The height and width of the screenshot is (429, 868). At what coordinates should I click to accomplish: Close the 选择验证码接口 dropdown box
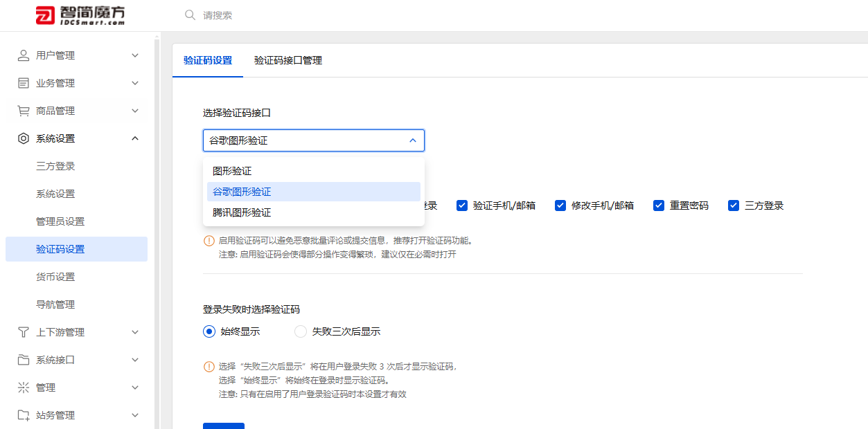pos(314,140)
